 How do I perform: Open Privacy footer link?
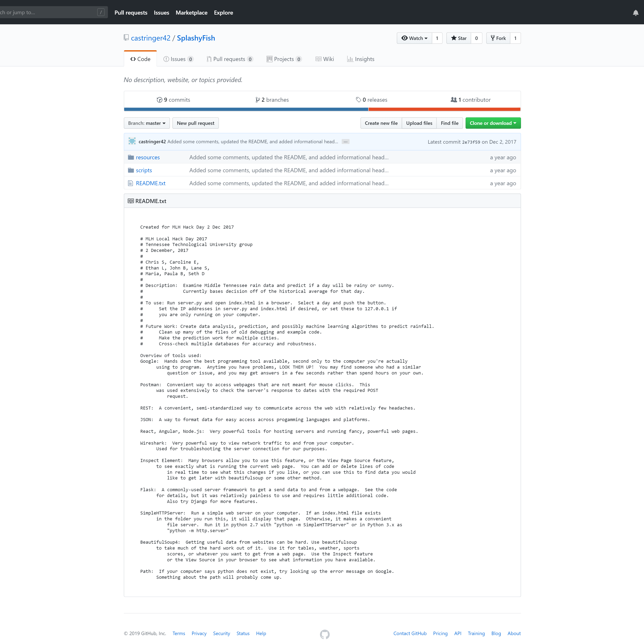(199, 633)
